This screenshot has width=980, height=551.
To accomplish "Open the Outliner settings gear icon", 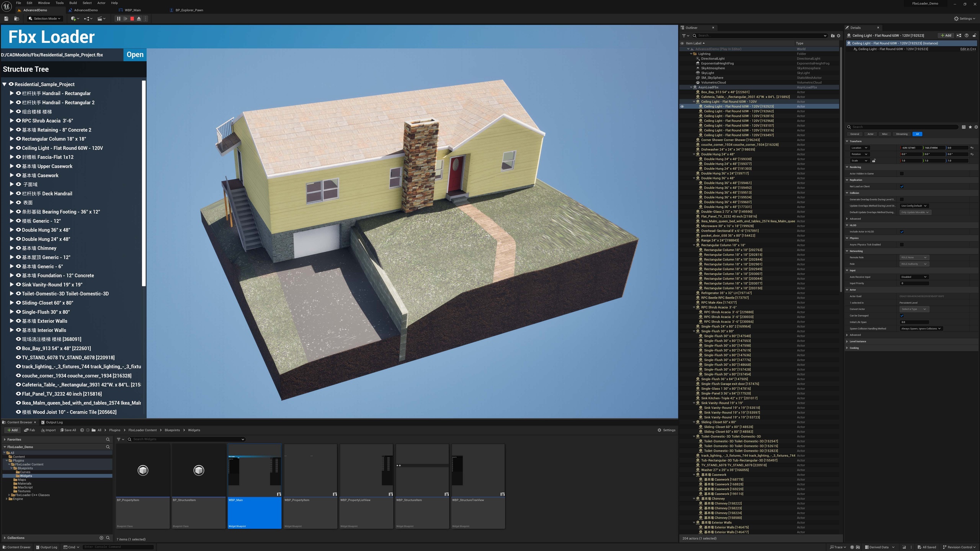I will tap(838, 36).
